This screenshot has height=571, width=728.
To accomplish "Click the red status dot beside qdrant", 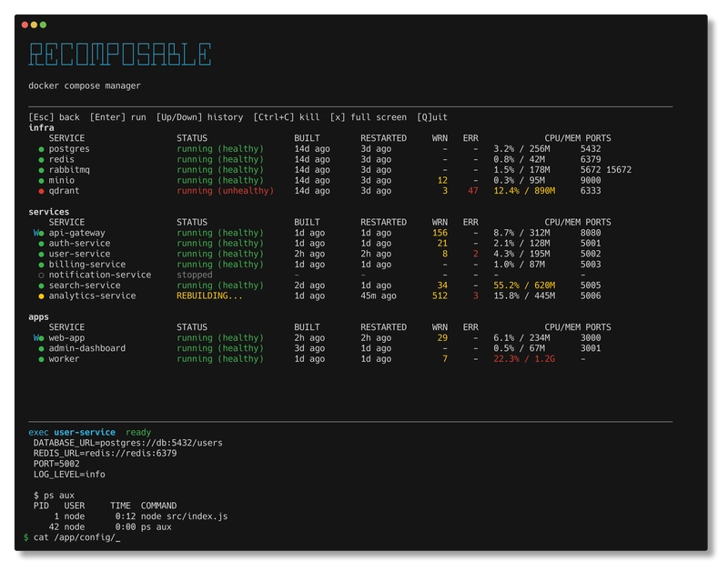I will (41, 191).
